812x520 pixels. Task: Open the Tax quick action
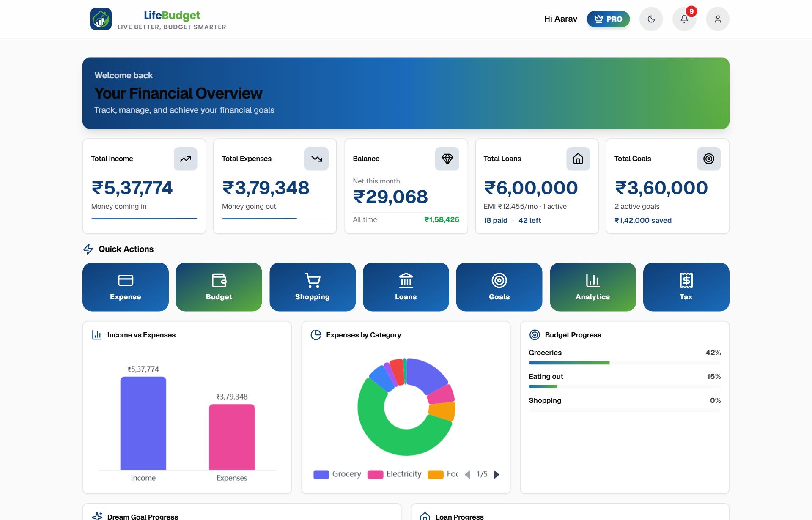pos(686,287)
